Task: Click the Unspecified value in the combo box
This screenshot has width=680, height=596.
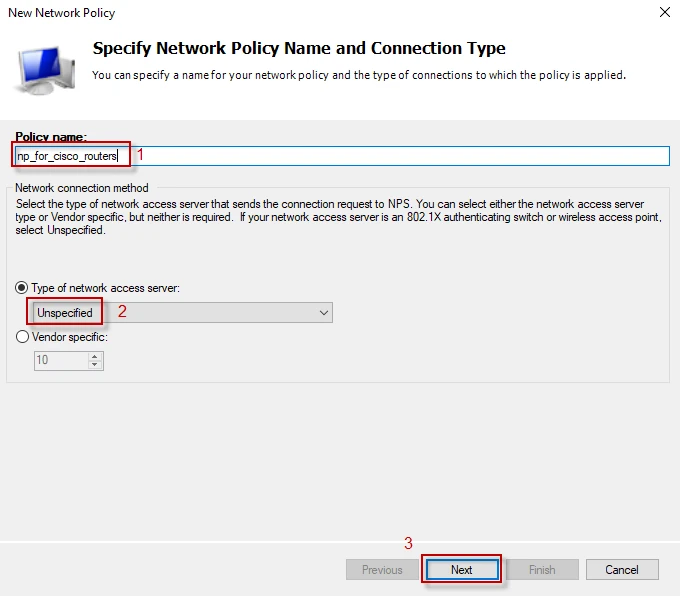Action: [65, 313]
